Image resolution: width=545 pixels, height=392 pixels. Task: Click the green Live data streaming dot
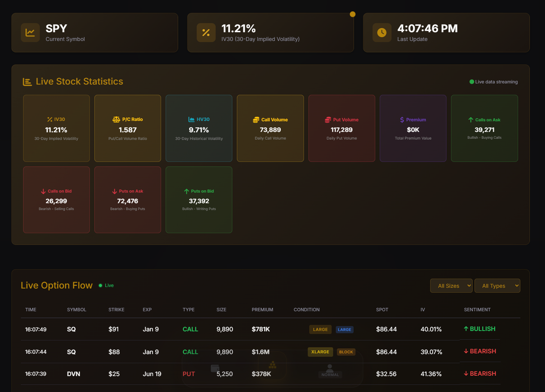471,82
